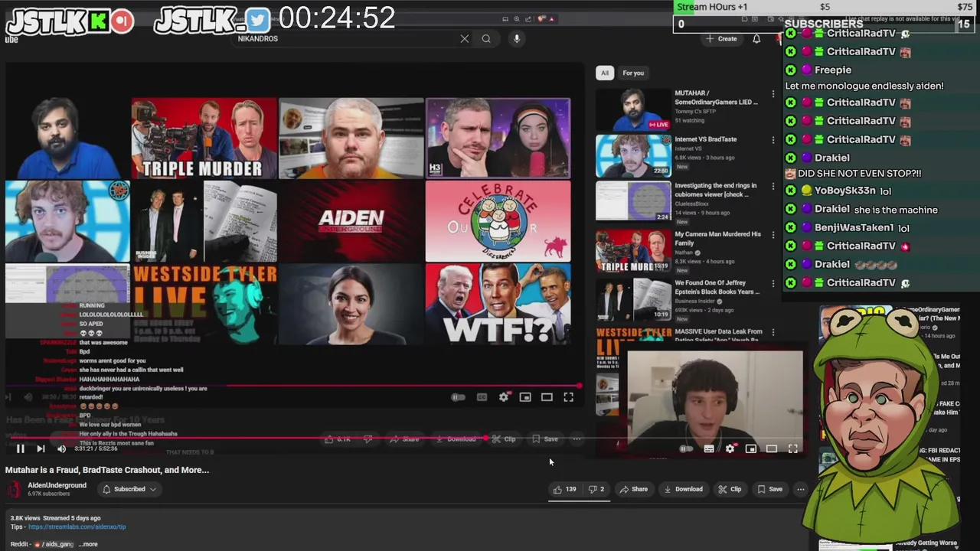Toggle autoplay switch over the webcam inset

click(687, 449)
